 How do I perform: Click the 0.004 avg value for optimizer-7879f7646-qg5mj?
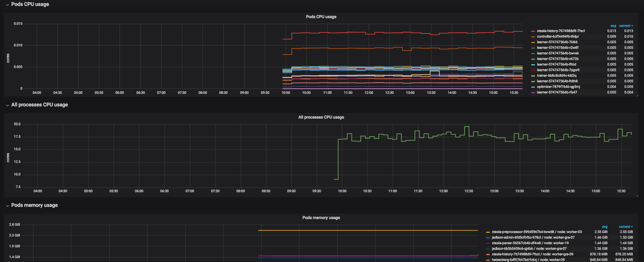(x=612, y=87)
